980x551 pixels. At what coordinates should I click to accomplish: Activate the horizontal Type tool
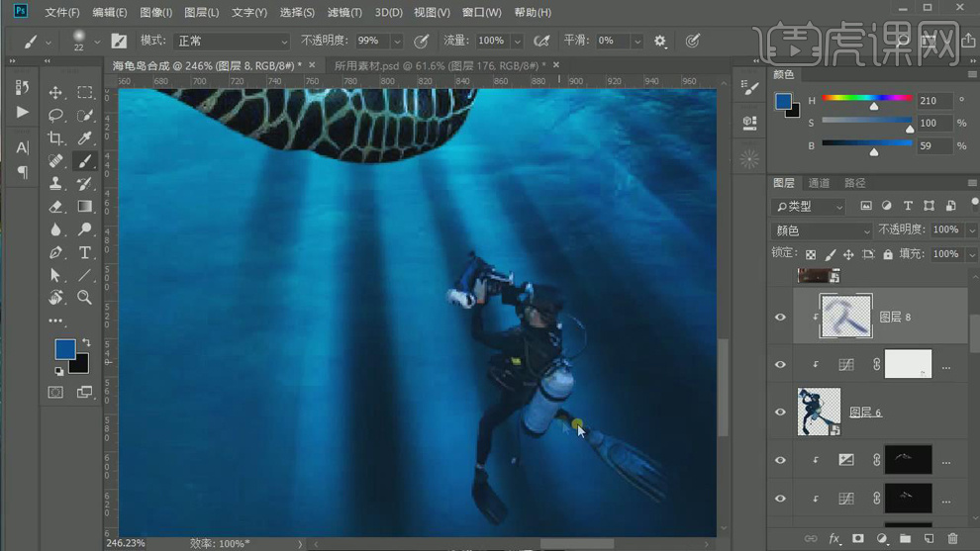(x=85, y=252)
